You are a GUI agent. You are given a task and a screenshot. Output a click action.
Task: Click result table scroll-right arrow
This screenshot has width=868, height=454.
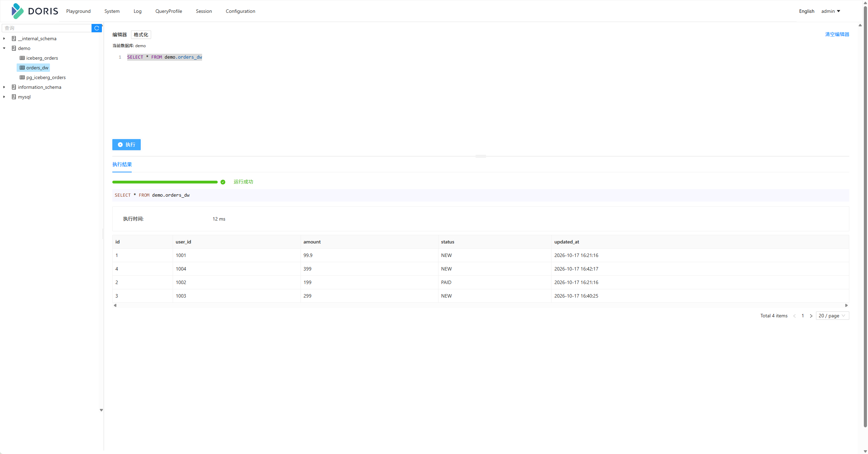pos(847,306)
